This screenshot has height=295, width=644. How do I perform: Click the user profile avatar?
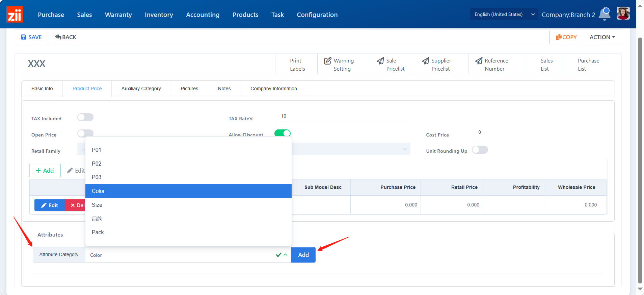point(623,14)
